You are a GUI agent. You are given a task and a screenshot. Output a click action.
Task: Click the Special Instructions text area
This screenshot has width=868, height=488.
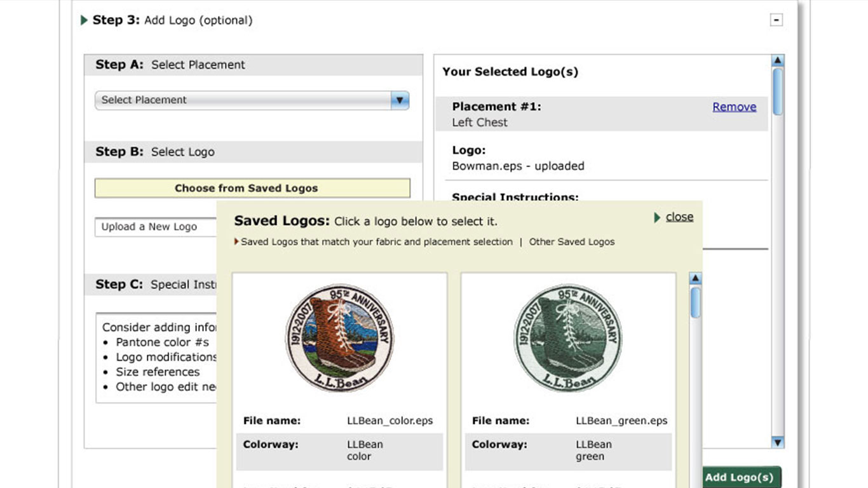click(156, 358)
